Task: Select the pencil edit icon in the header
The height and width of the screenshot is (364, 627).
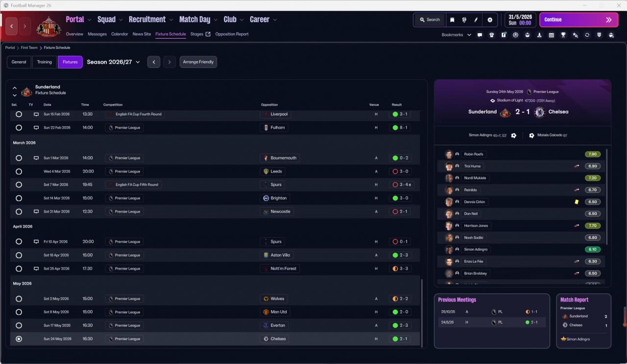Action: pos(476,20)
